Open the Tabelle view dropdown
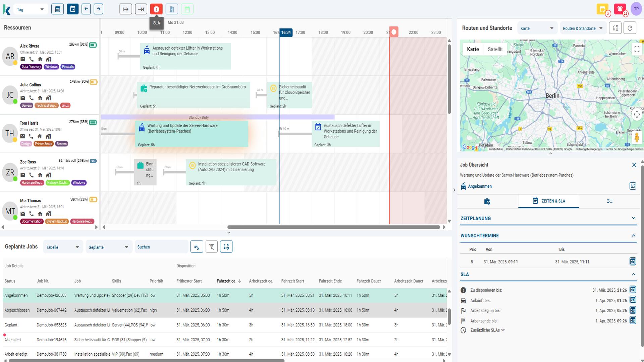644x362 pixels. click(x=63, y=247)
